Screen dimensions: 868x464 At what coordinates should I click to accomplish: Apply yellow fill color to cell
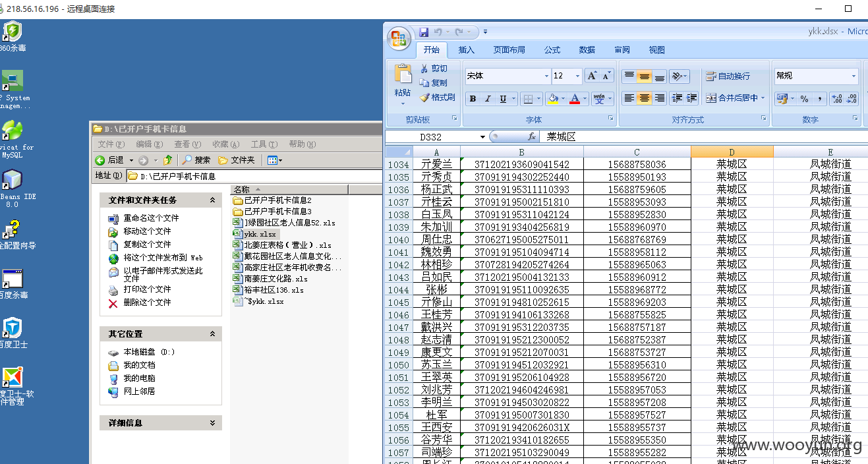coord(553,99)
